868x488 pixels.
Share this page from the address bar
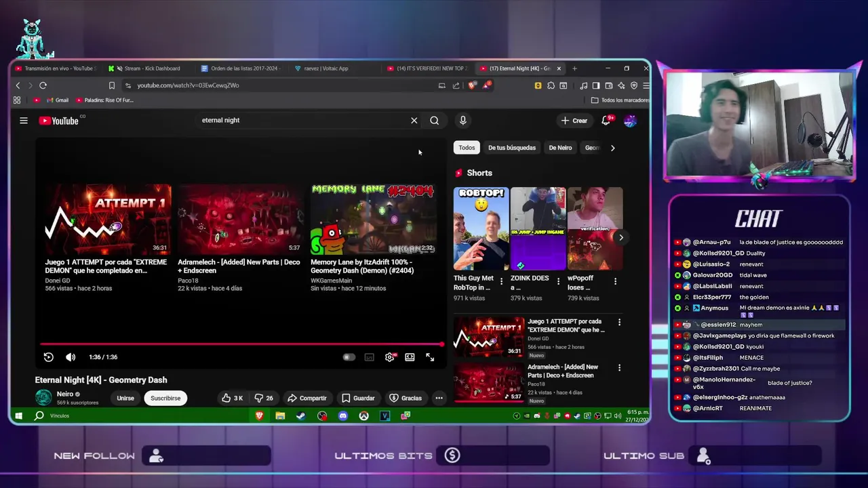tap(456, 85)
